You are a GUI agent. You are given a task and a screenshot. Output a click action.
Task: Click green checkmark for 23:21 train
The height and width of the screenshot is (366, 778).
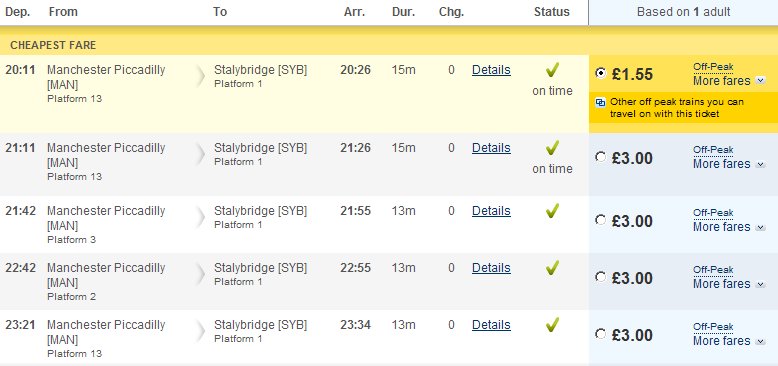pos(552,325)
